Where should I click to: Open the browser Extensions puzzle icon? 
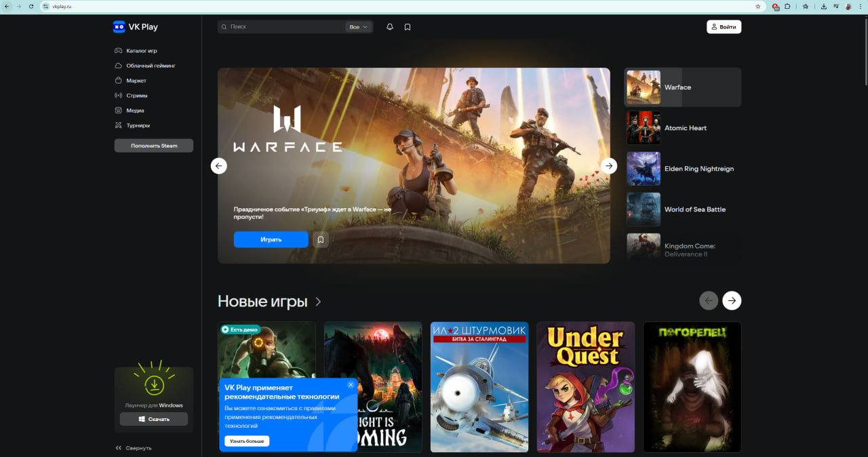[787, 6]
